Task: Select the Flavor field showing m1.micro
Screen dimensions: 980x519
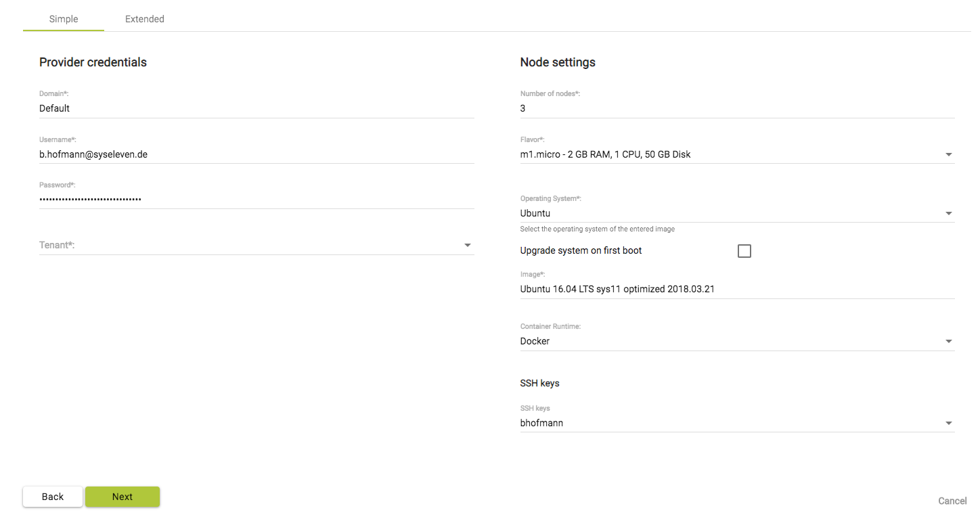Action: coord(677,154)
